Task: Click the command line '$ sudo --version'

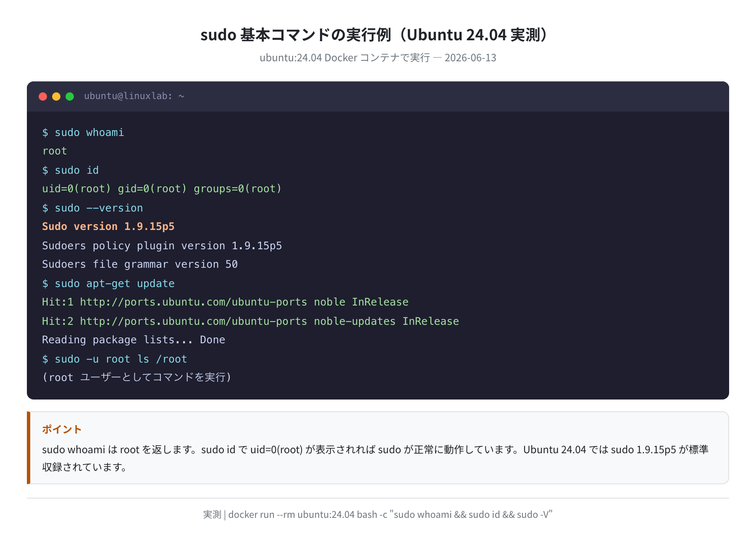Action: (x=92, y=208)
